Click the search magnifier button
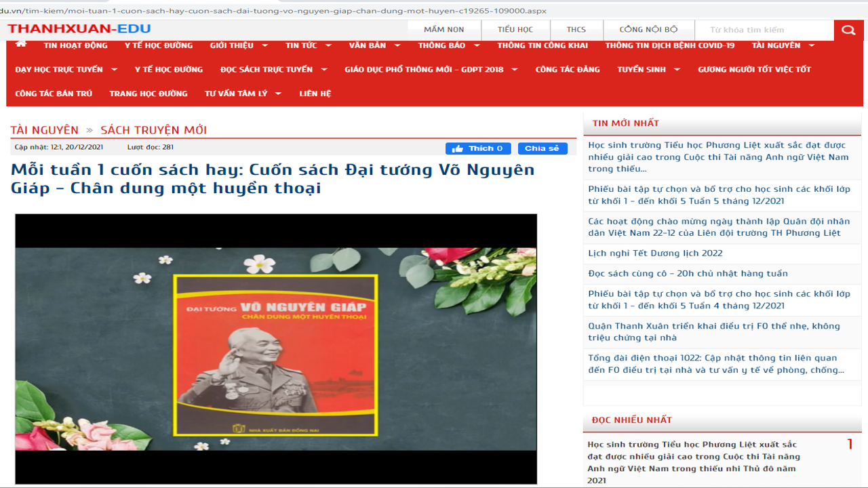 (848, 30)
